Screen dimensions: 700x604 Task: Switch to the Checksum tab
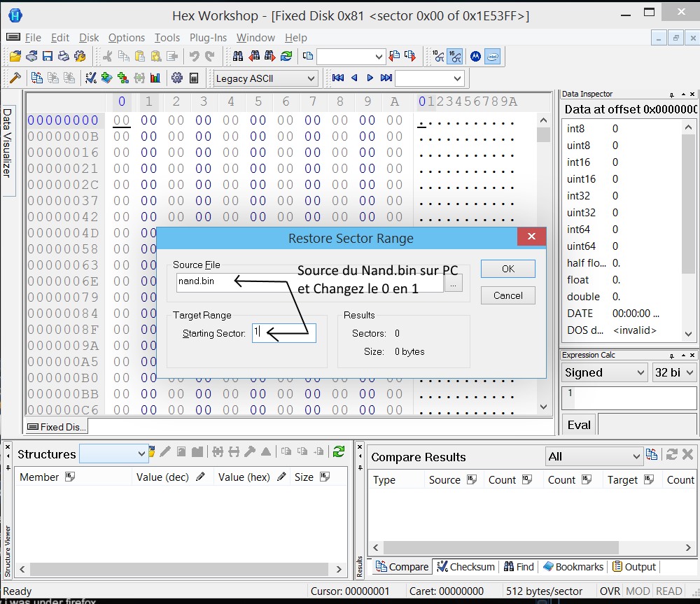465,567
